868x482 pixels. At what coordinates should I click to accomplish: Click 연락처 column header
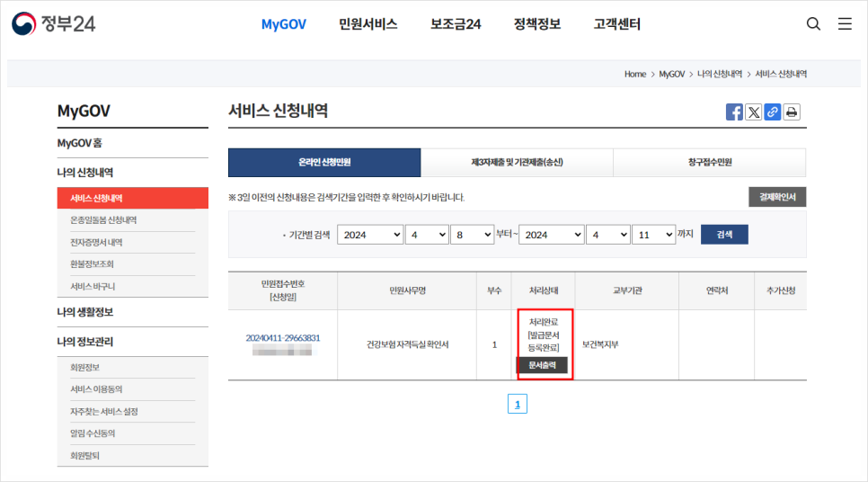[x=717, y=290]
